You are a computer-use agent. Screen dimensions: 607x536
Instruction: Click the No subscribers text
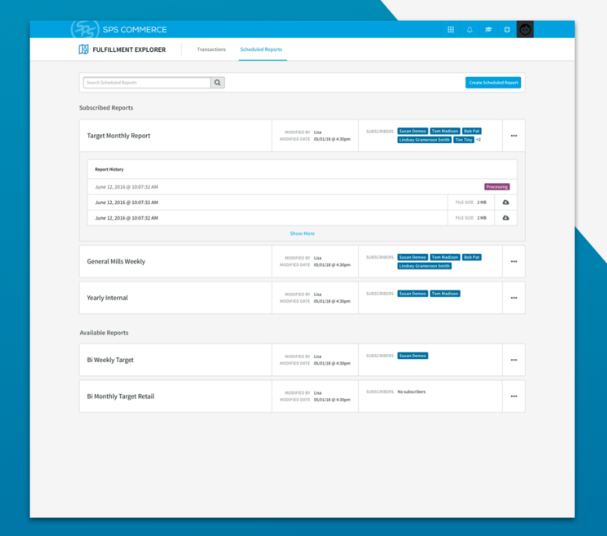412,392
